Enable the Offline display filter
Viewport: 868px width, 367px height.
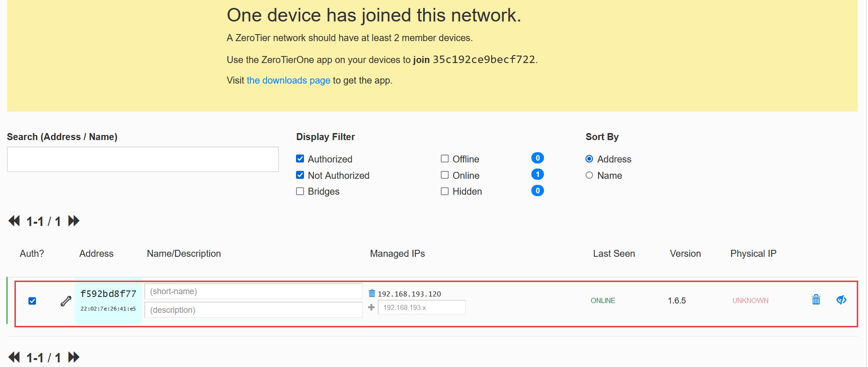[x=445, y=159]
